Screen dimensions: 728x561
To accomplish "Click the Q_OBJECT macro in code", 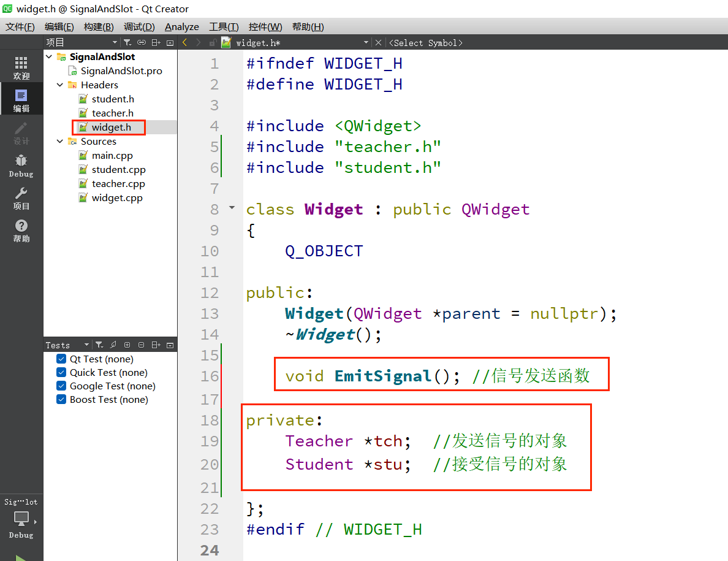I will coord(324,251).
